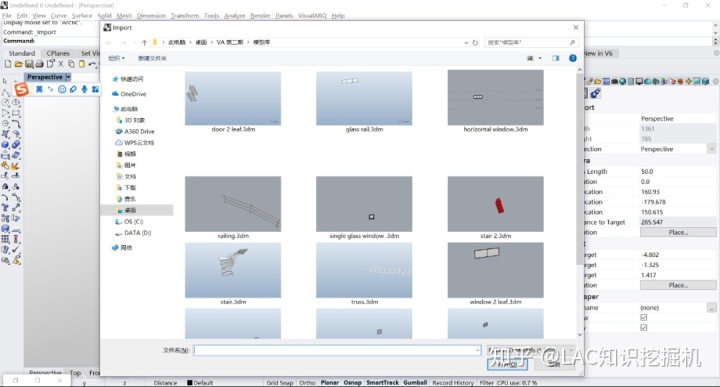Screen dimensions: 720x387
Task: Expand the Projection dropdown showing Perspective
Action: point(711,149)
